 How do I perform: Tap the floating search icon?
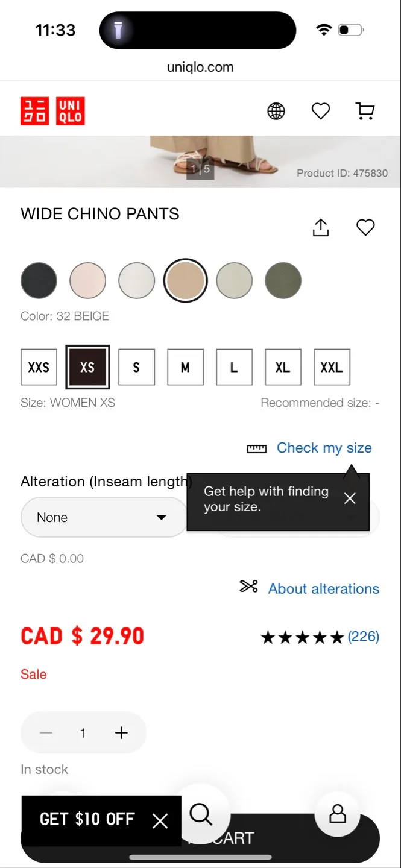[201, 814]
